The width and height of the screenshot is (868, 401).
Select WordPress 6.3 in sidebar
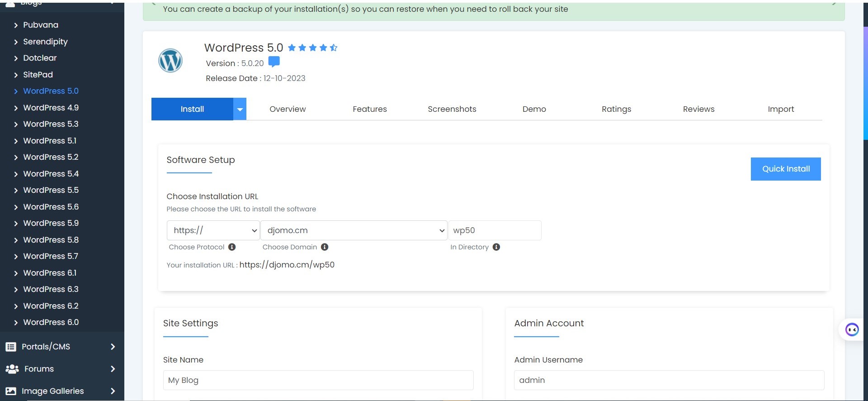[51, 289]
